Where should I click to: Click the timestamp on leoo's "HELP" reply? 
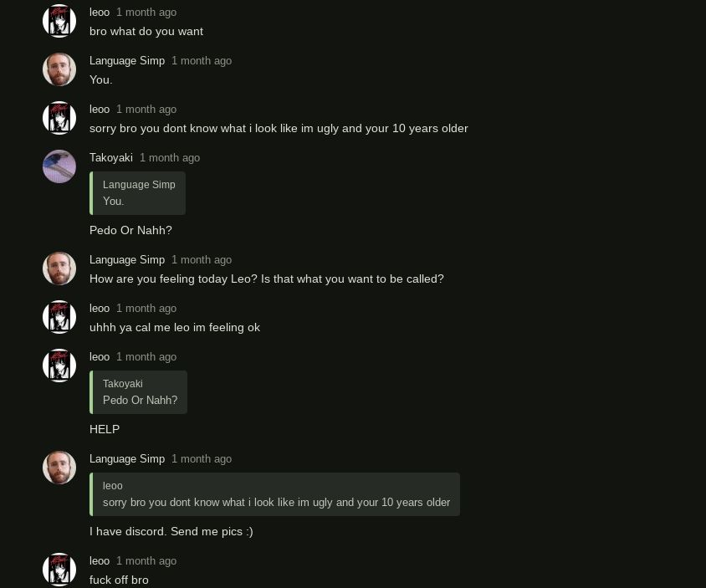146,356
